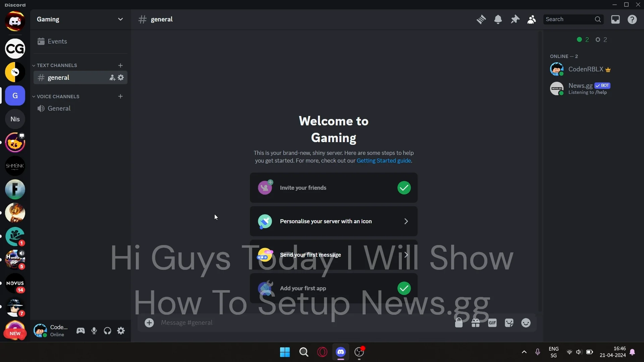Open the gift button in message bar
The width and height of the screenshot is (644, 362).
476,322
